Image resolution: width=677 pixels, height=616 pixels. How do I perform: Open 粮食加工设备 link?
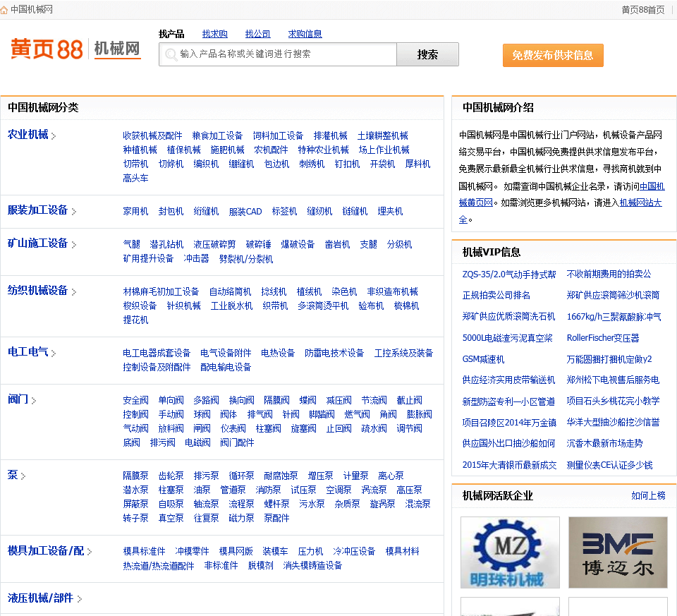pyautogui.click(x=218, y=136)
